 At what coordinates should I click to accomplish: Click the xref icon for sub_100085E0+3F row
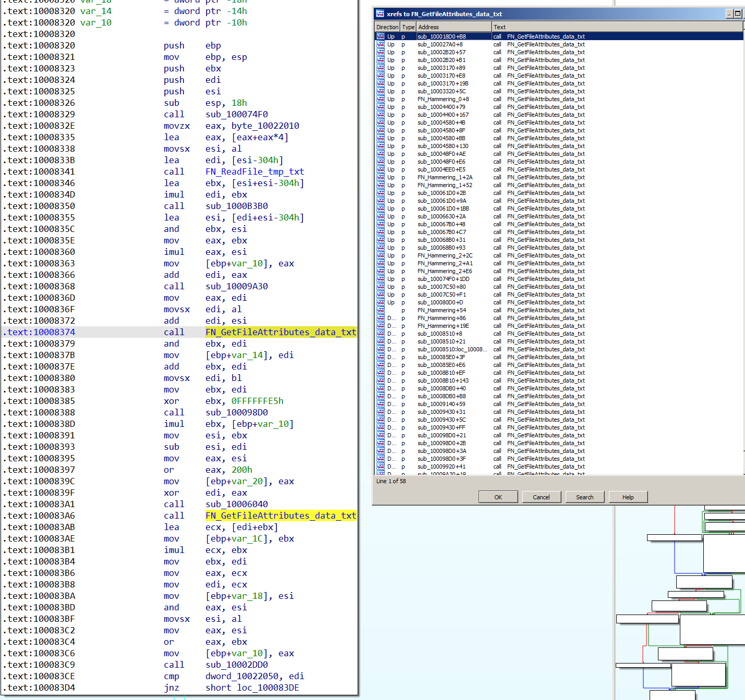[x=381, y=357]
